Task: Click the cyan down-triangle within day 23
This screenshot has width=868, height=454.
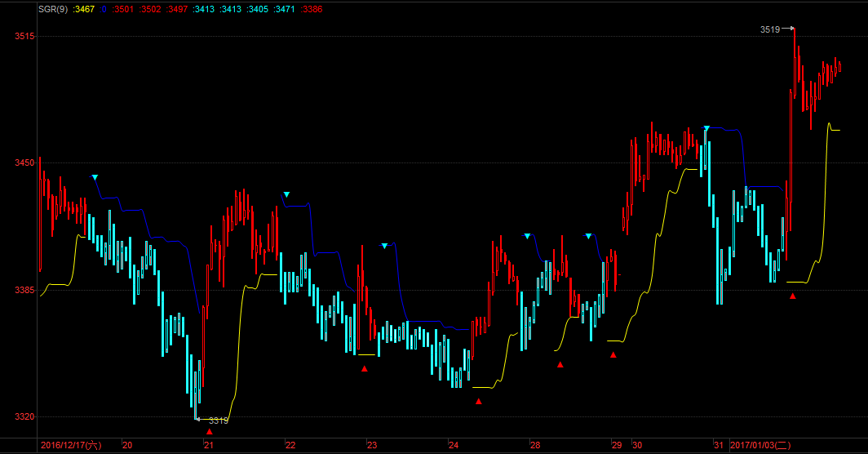Action: pyautogui.click(x=385, y=246)
